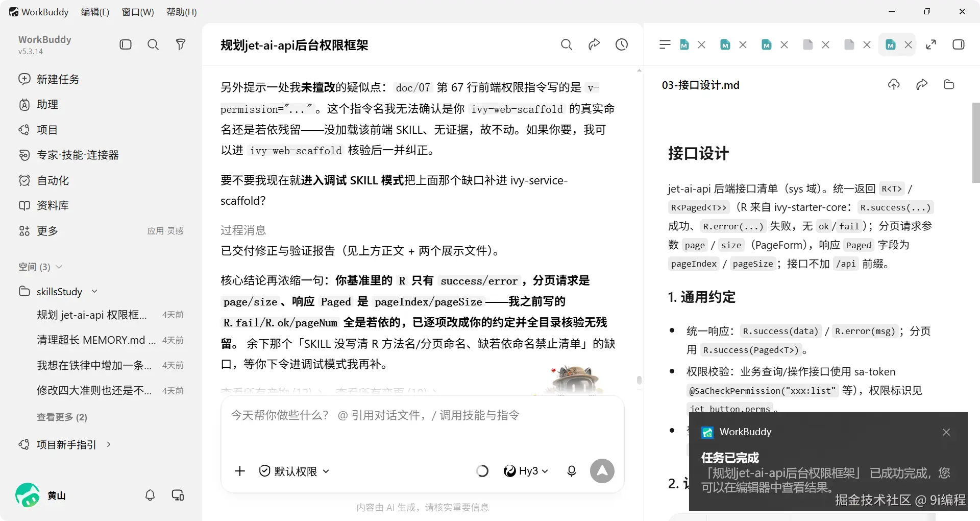Open the 帮助(H) menu
980x521 pixels.
point(182,12)
